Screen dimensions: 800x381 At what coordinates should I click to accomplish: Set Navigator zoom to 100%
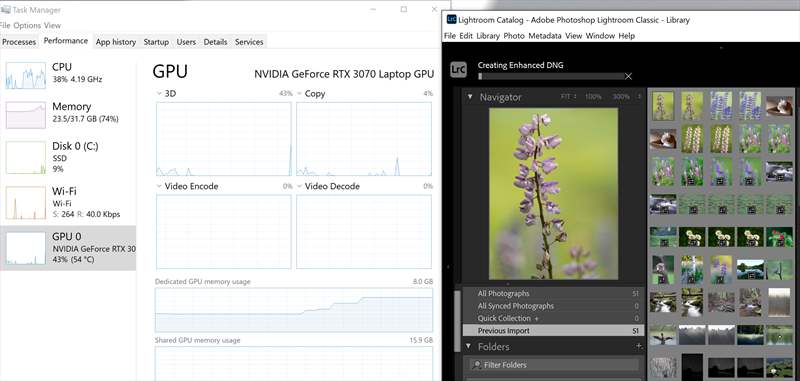pos(593,96)
